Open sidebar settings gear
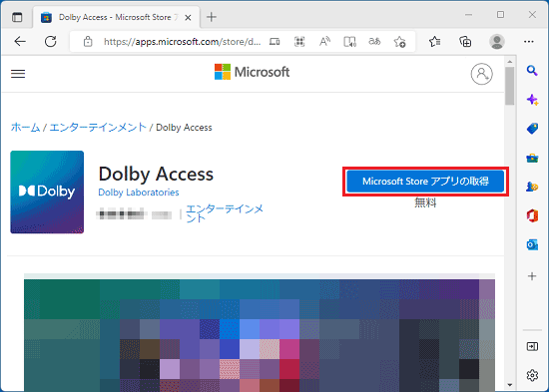 [x=532, y=375]
